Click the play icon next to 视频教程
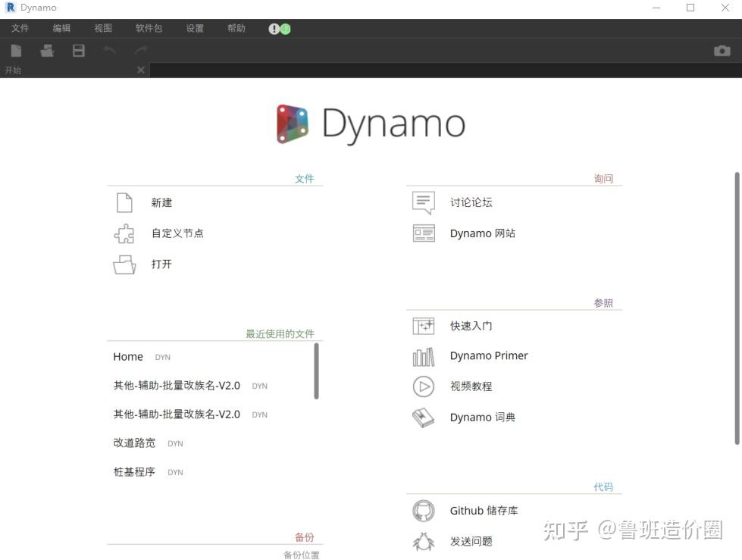Screen dimensions: 742x560 (423, 386)
